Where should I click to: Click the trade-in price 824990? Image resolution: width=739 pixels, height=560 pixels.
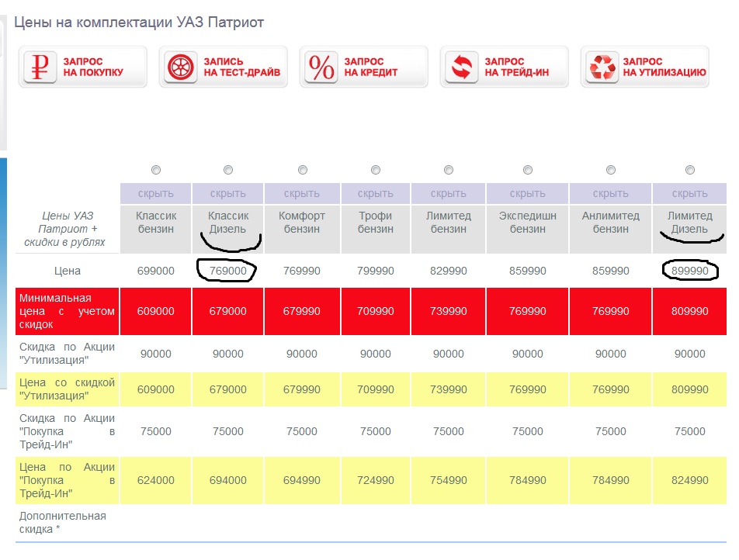pos(689,480)
